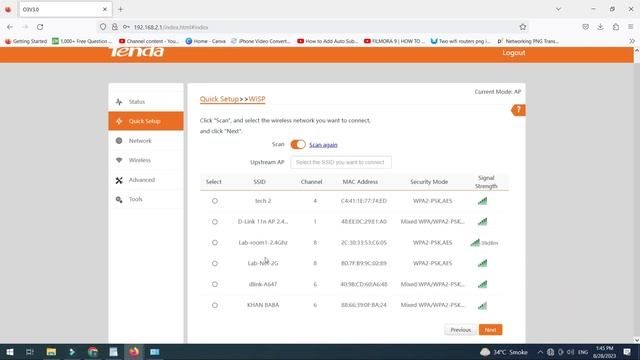Click the KHAN BABA SSID text

(x=263, y=305)
